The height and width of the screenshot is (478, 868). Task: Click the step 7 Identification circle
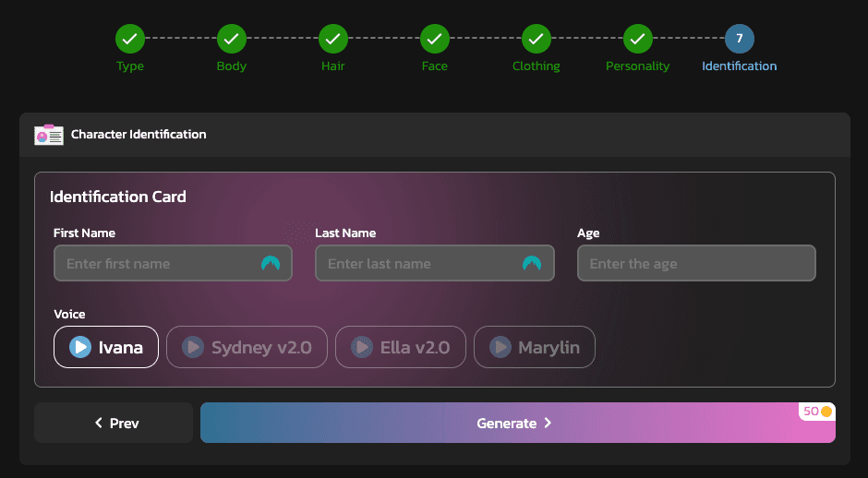tap(740, 39)
